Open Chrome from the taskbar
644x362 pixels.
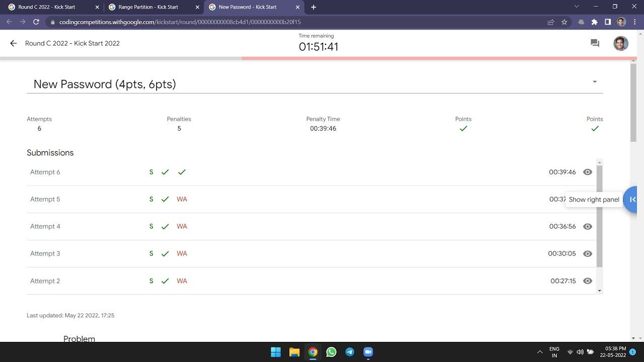tap(313, 352)
